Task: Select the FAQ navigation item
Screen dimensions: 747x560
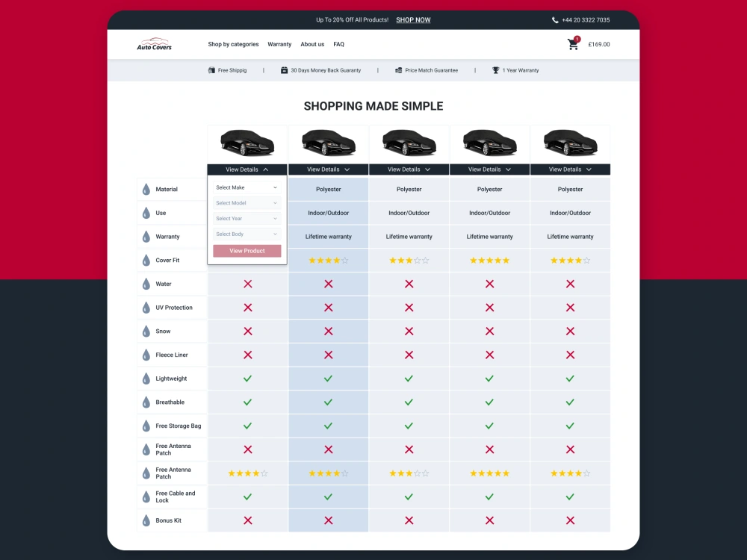Action: 338,44
